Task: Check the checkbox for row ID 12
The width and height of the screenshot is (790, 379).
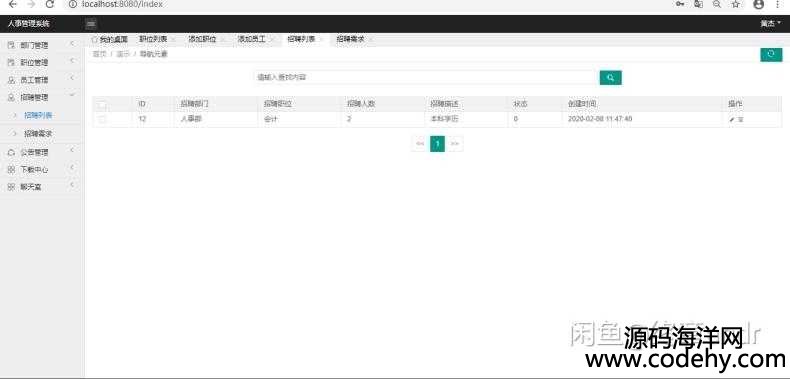Action: [102, 119]
